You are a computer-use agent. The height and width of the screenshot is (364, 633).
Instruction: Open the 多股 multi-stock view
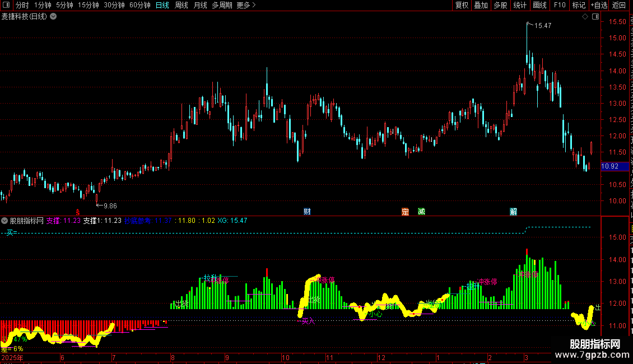500,5
